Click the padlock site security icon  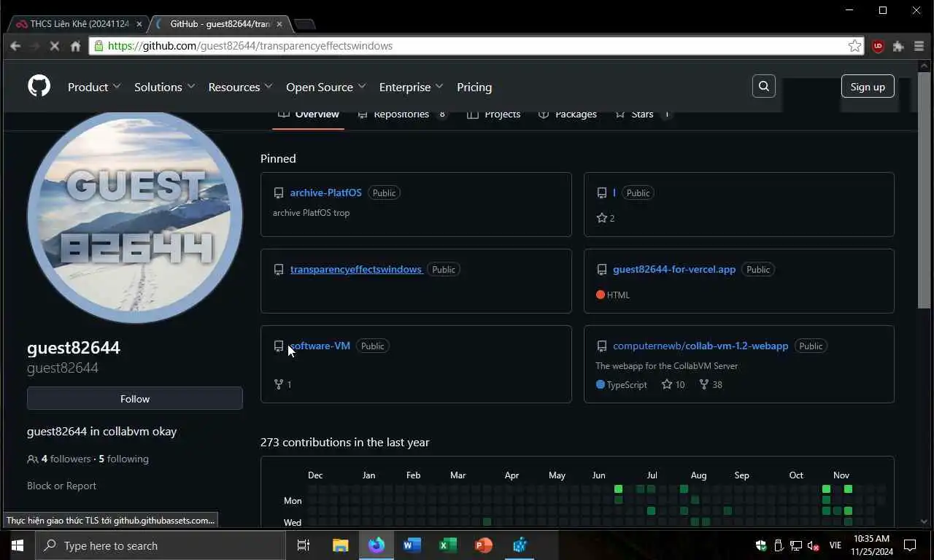point(99,46)
